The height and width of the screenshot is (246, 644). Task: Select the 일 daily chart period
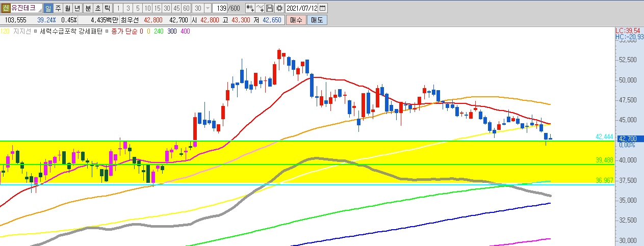pos(48,8)
